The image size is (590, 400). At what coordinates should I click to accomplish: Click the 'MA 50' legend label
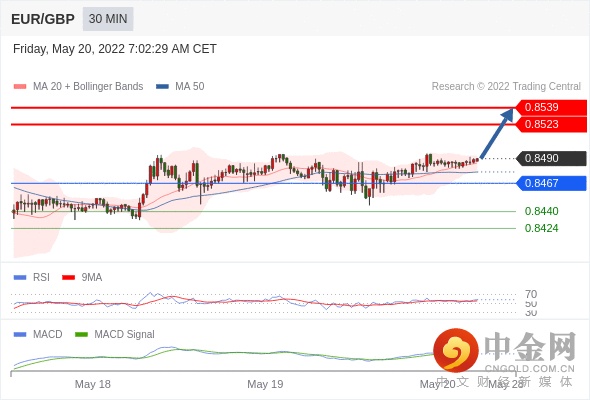tap(190, 87)
